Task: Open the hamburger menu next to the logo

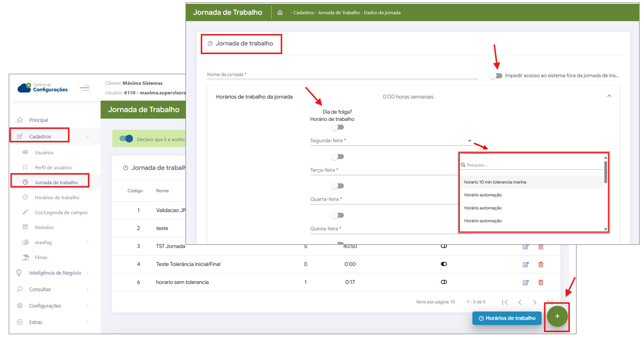Action: coord(85,88)
